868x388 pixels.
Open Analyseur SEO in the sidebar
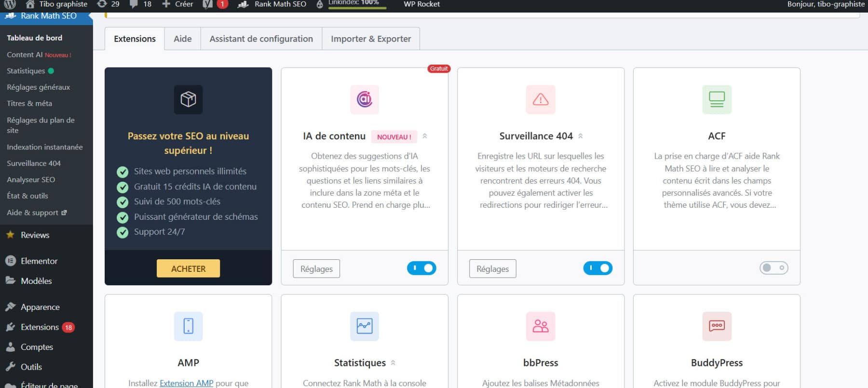31,180
